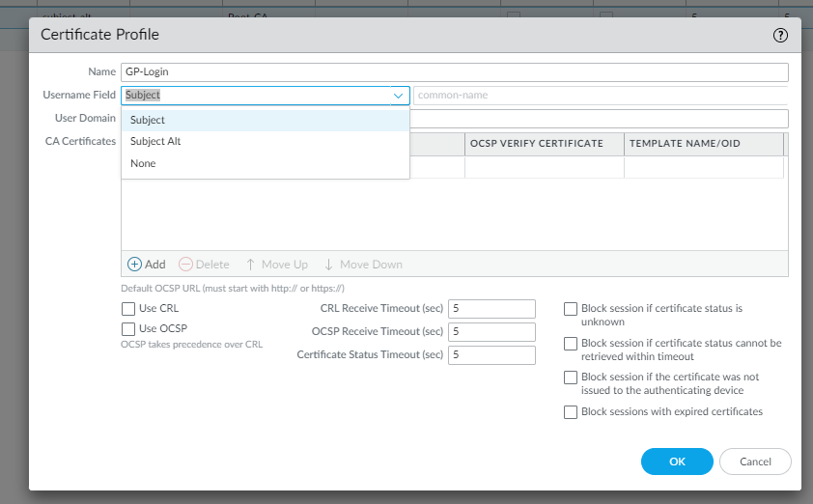
Task: Open the help question mark icon
Action: point(781,35)
